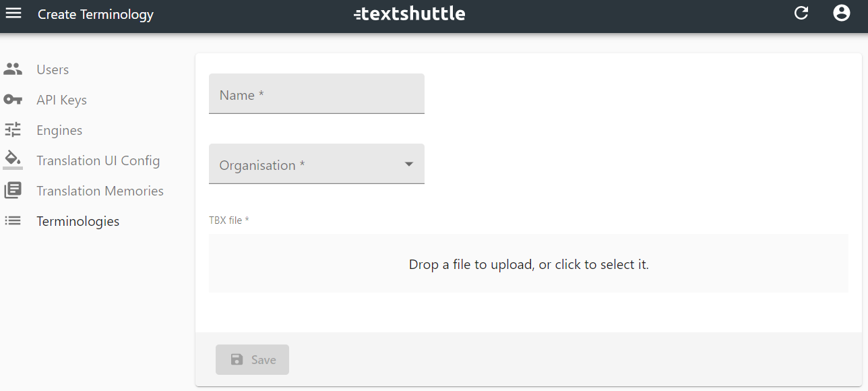This screenshot has width=868, height=391.
Task: Focus the Name input field
Action: pos(317,94)
